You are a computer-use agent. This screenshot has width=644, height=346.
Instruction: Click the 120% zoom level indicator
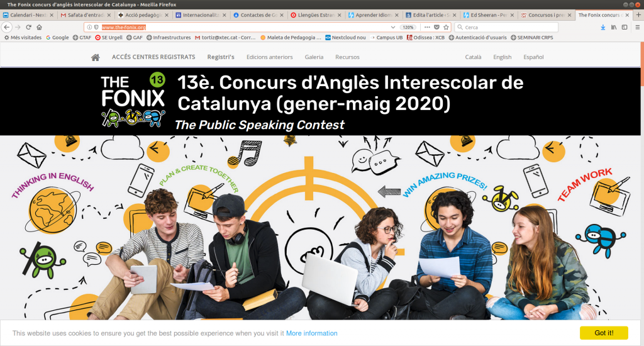[408, 27]
